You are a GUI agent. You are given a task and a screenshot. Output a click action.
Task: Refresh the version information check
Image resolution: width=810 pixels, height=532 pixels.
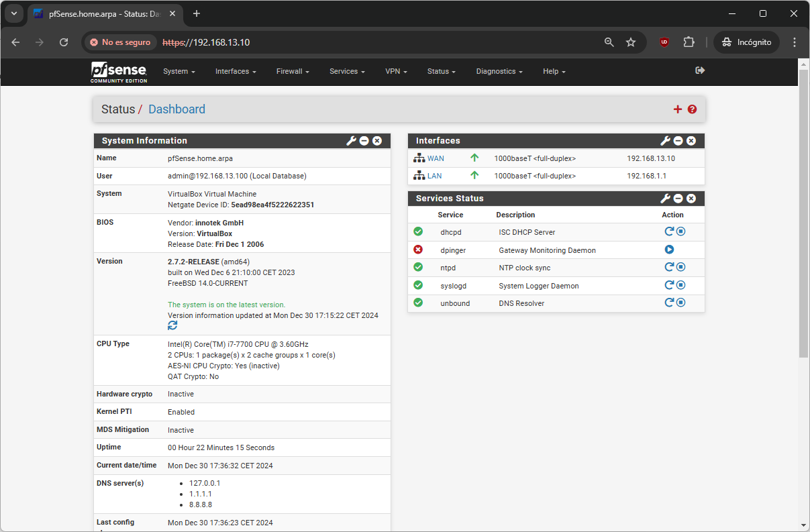pyautogui.click(x=172, y=325)
